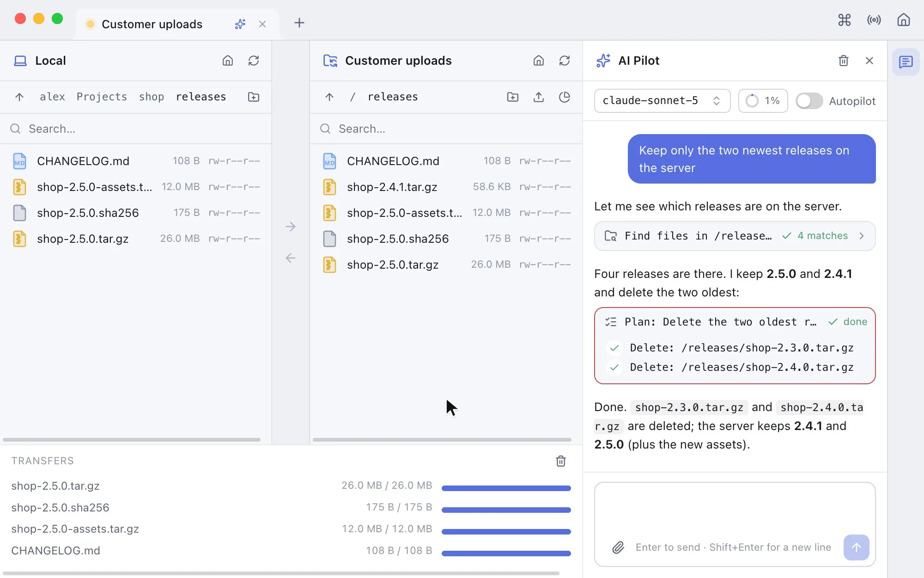Go up one level in remote pane
924x578 pixels.
329,97
